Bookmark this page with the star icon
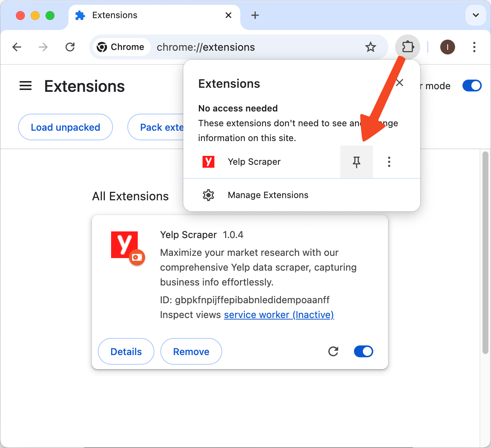Image resolution: width=491 pixels, height=448 pixels. (370, 47)
